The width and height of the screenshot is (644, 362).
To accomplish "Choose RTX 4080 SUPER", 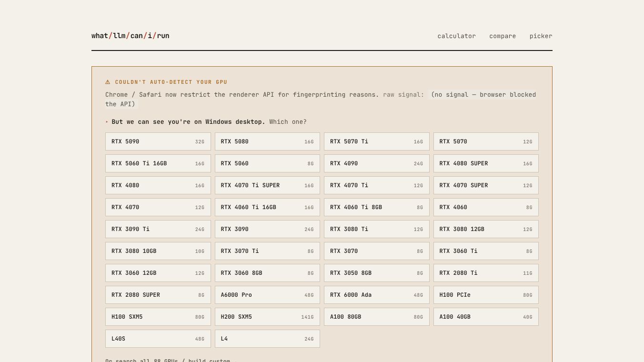I will [486, 163].
